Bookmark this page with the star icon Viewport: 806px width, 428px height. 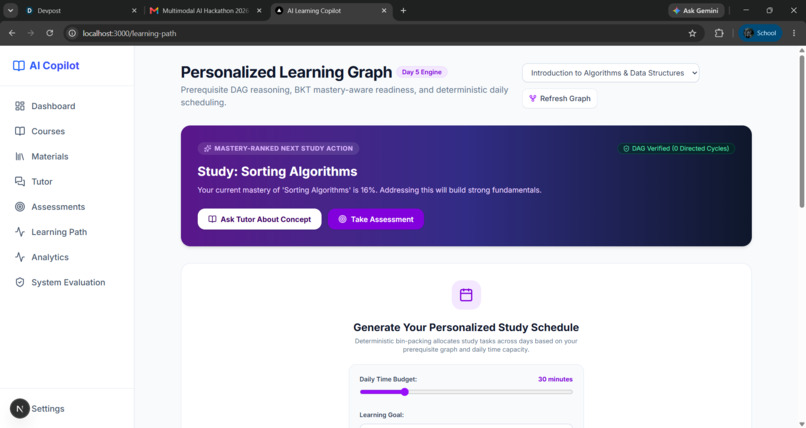[x=692, y=33]
